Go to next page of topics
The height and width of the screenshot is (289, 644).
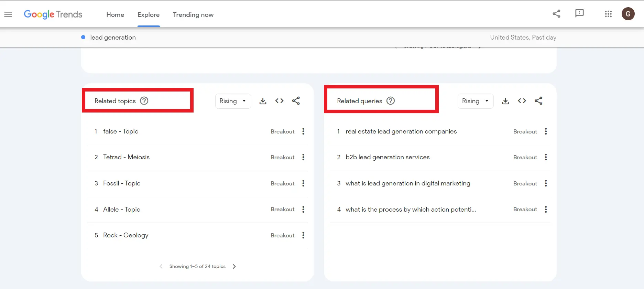(x=234, y=266)
